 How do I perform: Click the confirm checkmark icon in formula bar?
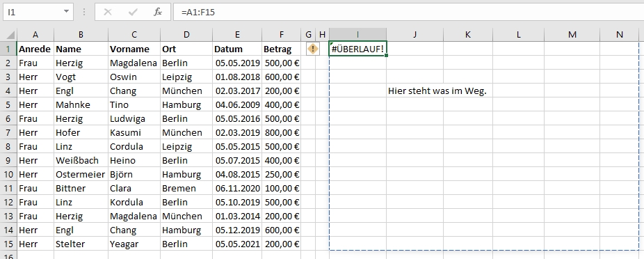pyautogui.click(x=133, y=12)
